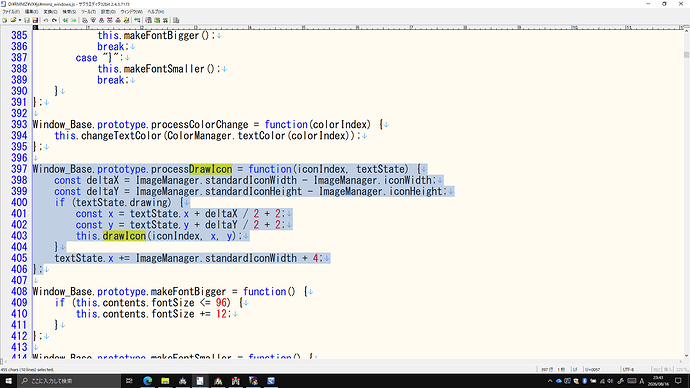Open the ツール(T) menu
This screenshot has height=388, width=690.
click(x=88, y=12)
